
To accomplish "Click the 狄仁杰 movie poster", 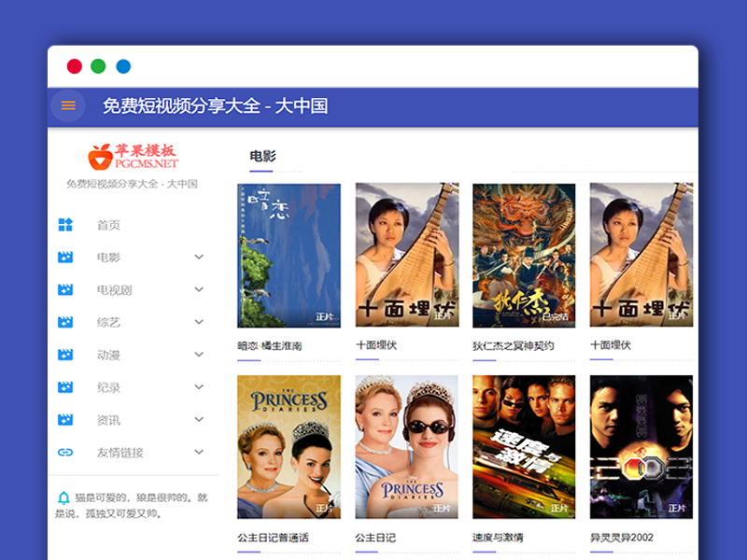I will (x=524, y=256).
